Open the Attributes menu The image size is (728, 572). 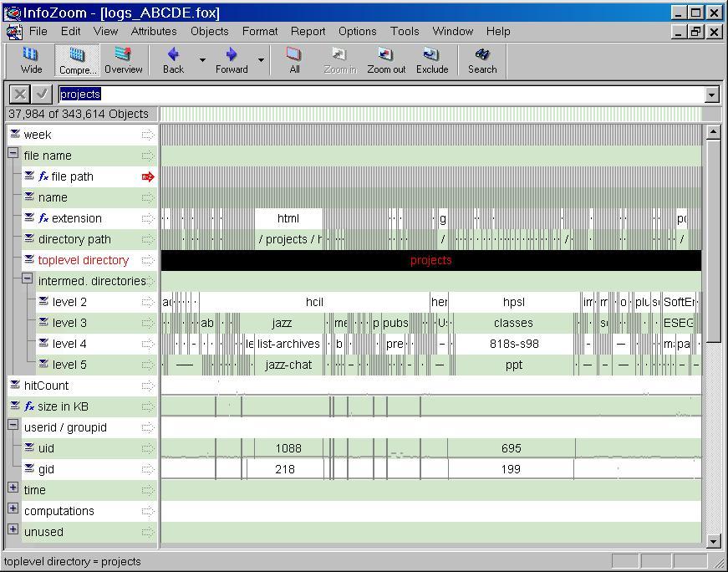[x=154, y=31]
